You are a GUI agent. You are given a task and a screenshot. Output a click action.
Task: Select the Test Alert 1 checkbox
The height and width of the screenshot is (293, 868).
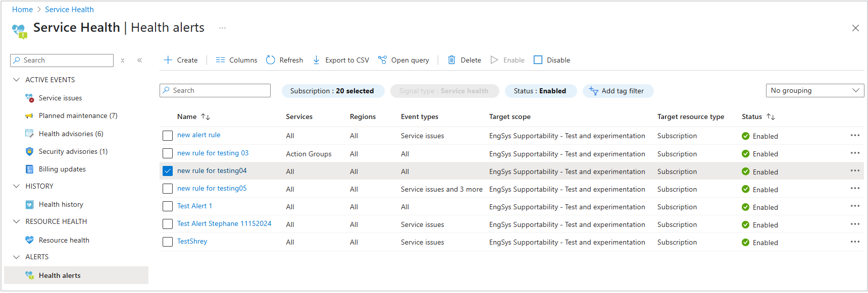tap(168, 206)
